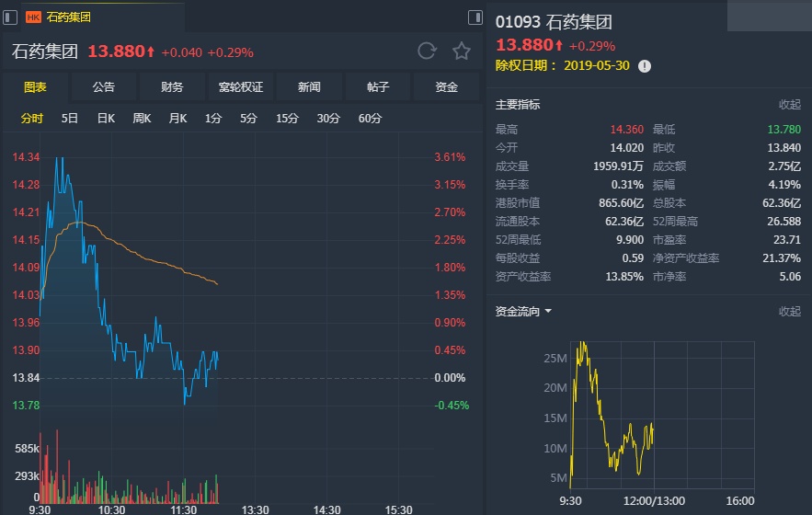The image size is (812, 515).
Task: Toggle the left sidebar panel icon
Action: click(10, 17)
